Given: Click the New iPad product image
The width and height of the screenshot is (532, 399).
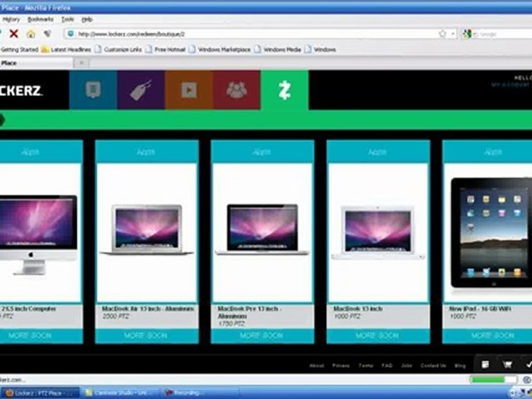Looking at the screenshot, I should [x=492, y=233].
